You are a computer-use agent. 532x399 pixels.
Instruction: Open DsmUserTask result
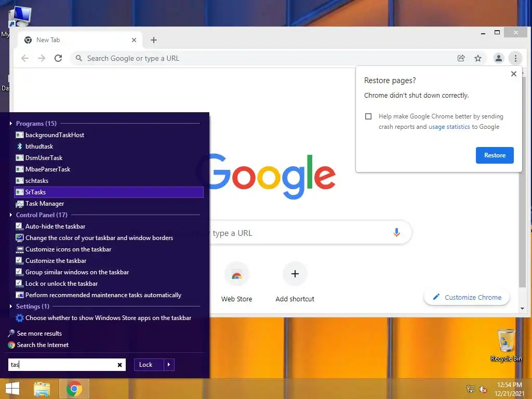point(109,158)
